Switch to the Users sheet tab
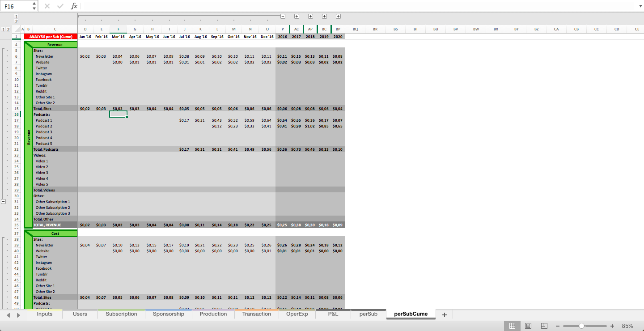Viewport: 644px width, 331px height. pos(80,314)
